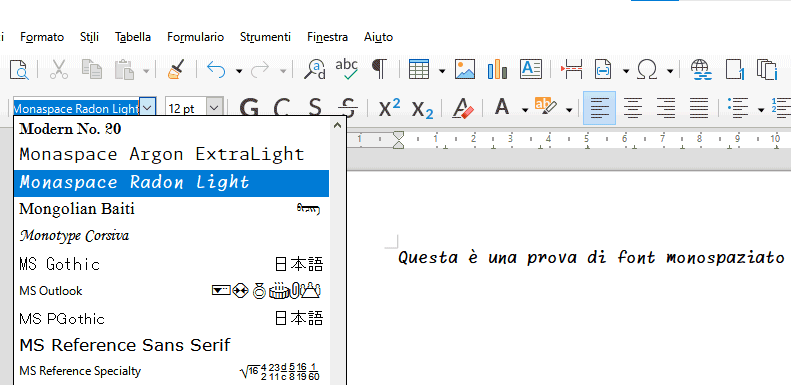Toggle align right button
791x385 pixels.
[x=666, y=108]
